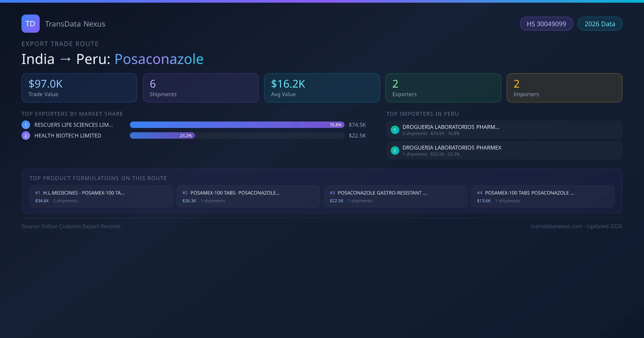Image resolution: width=644 pixels, height=338 pixels.
Task: Click the transdatanexus.com footer link
Action: click(x=557, y=226)
